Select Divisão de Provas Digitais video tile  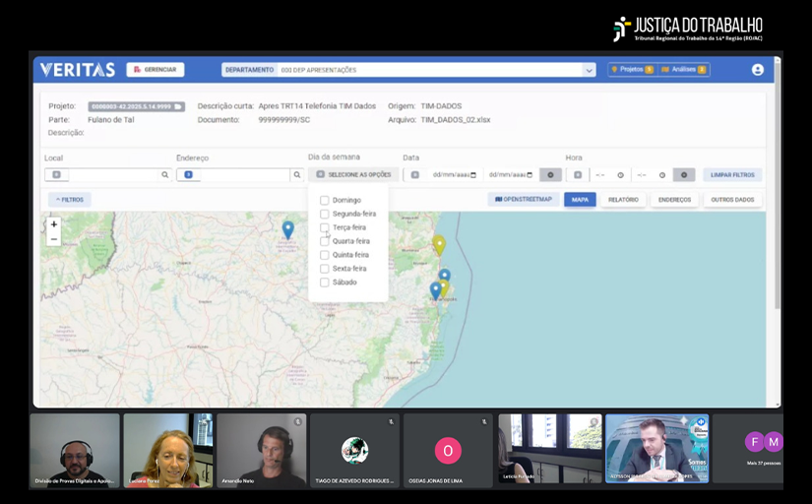pos(75,451)
